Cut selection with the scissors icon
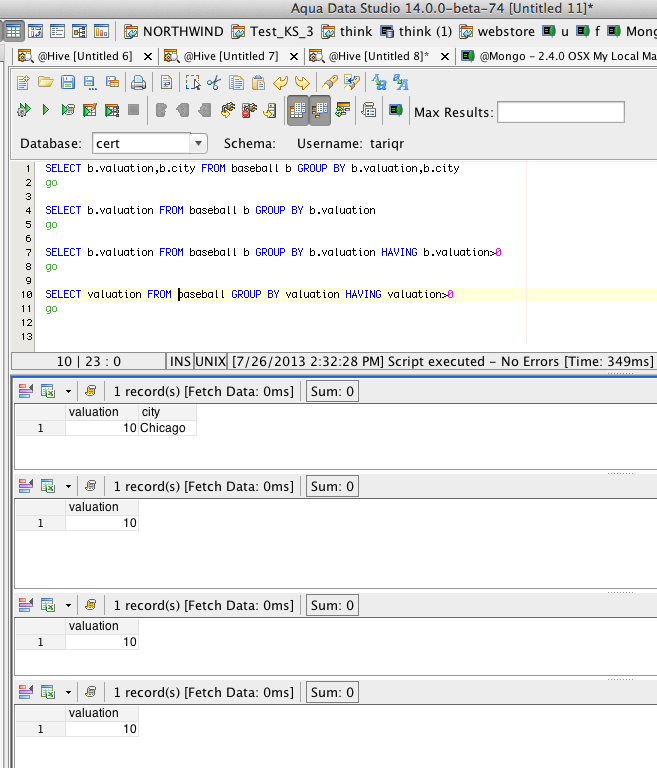 214,83
